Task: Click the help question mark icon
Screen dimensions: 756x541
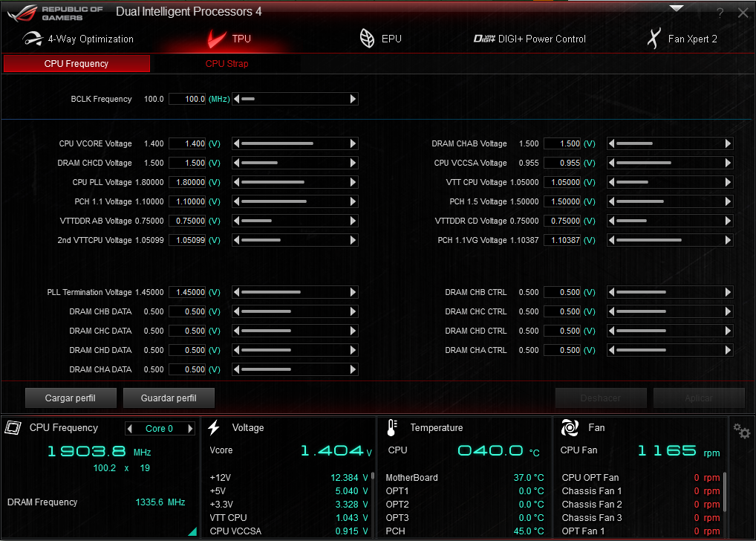Action: click(x=720, y=13)
